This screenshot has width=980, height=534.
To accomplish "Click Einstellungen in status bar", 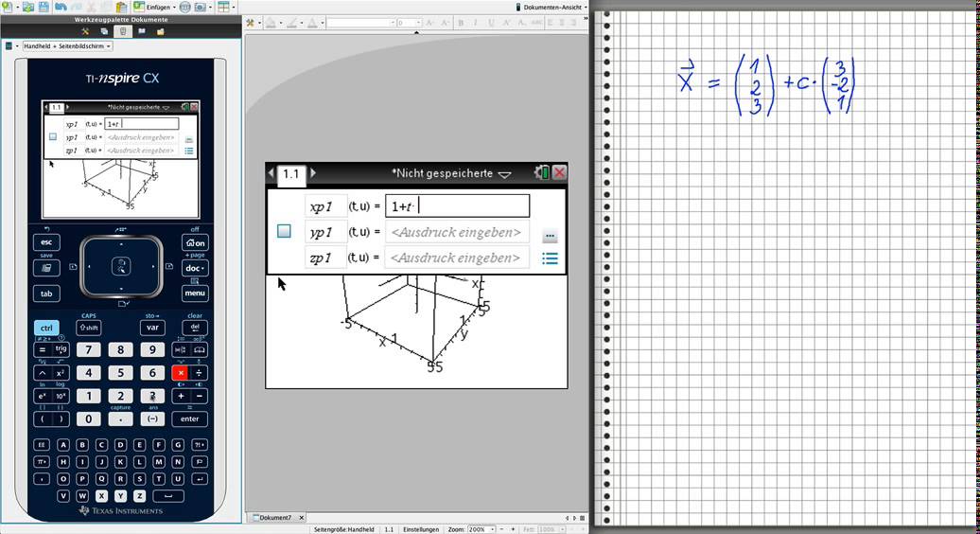I will (x=421, y=529).
